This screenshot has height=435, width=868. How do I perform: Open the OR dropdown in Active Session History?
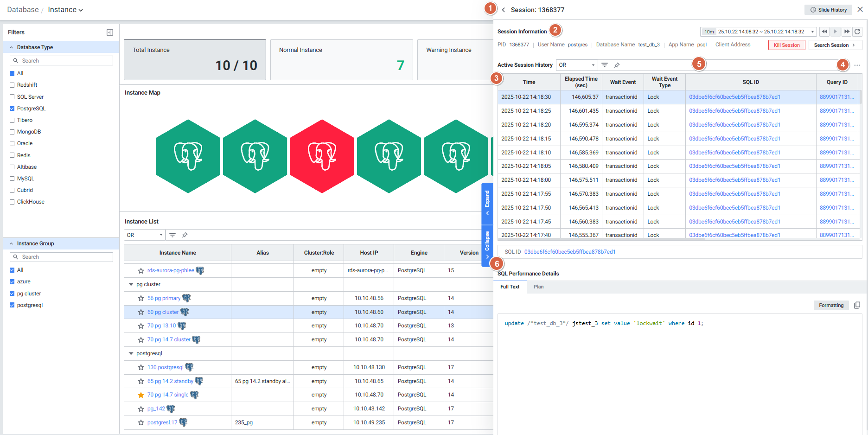[x=576, y=65]
